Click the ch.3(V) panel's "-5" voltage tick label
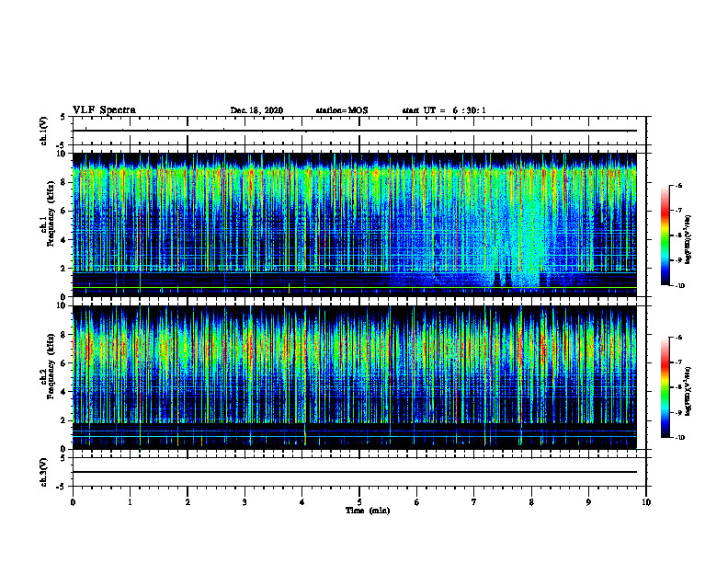Screen dimensions: 728x563 pos(62,487)
